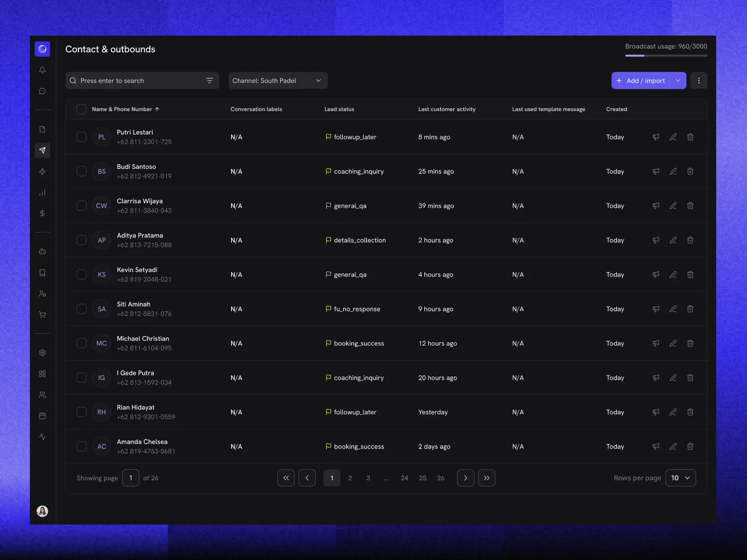
Task: Open the shopping cart icon in sidebar
Action: point(42,315)
